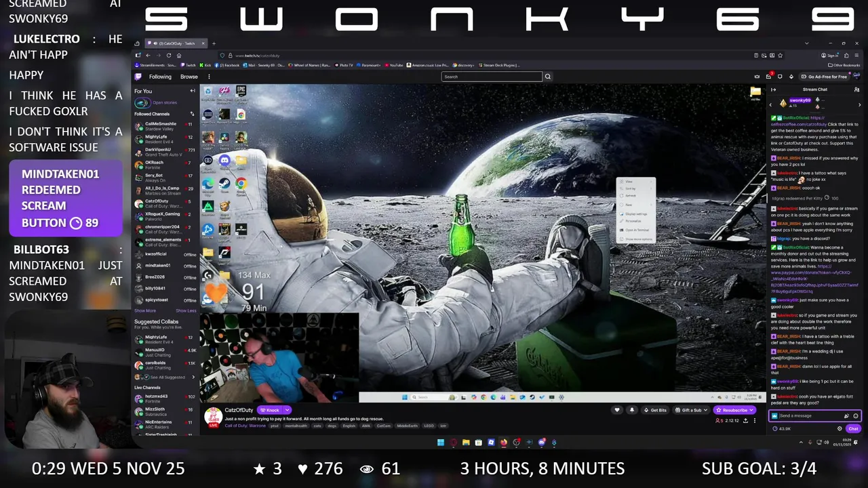868x488 pixels.
Task: Open chat community users icon
Action: point(856,89)
